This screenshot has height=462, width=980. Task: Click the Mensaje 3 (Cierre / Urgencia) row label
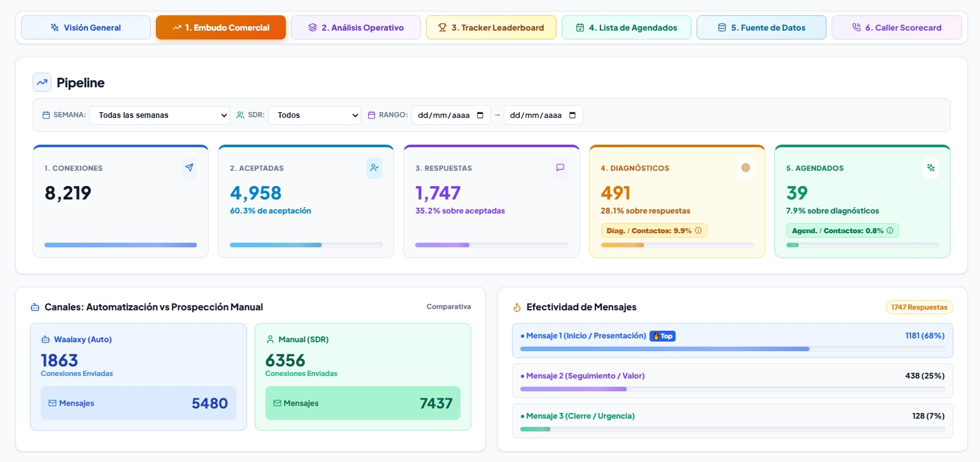[578, 416]
